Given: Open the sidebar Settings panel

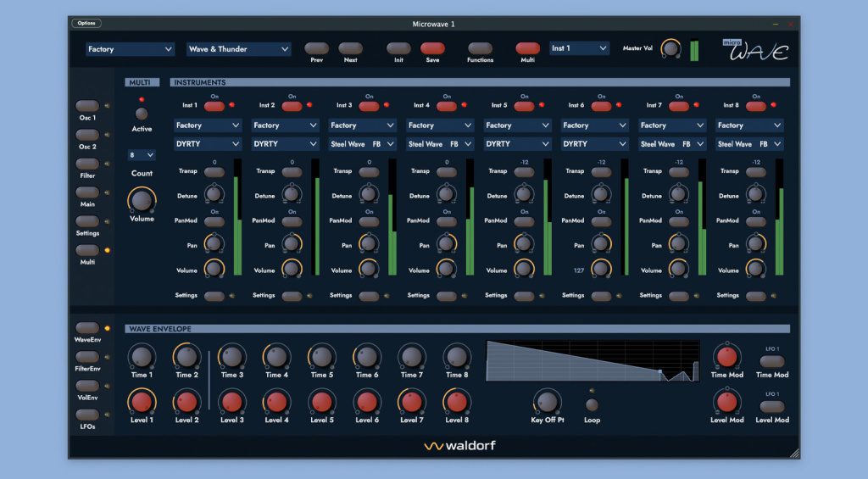Looking at the screenshot, I should (x=87, y=221).
